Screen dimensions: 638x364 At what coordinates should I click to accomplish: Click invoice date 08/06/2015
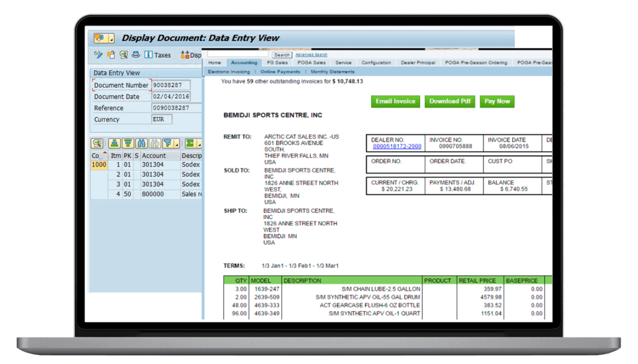tap(514, 147)
